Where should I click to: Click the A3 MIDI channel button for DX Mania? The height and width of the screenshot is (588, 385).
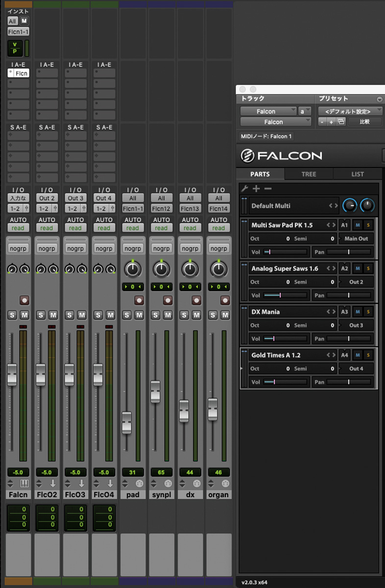point(345,312)
